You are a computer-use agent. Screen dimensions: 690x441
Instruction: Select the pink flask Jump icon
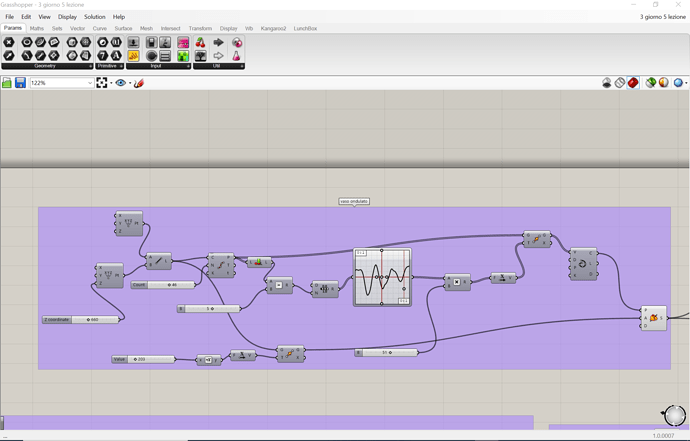237,56
